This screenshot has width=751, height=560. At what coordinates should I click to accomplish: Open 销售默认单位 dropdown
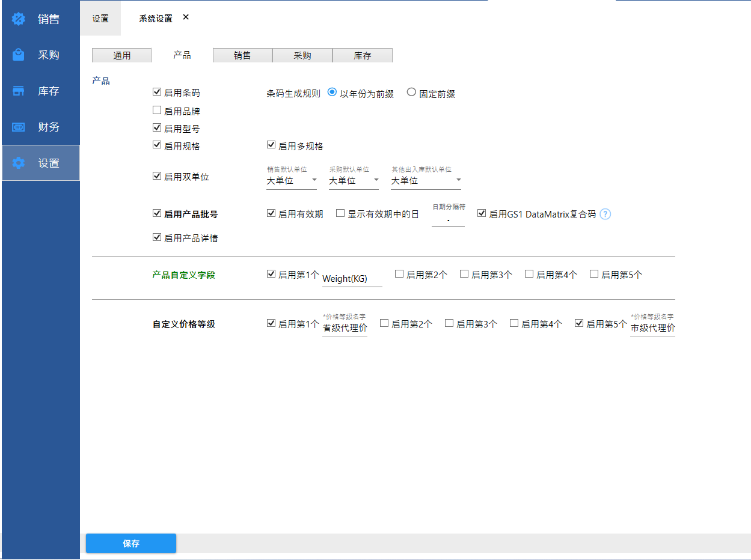[x=292, y=180]
